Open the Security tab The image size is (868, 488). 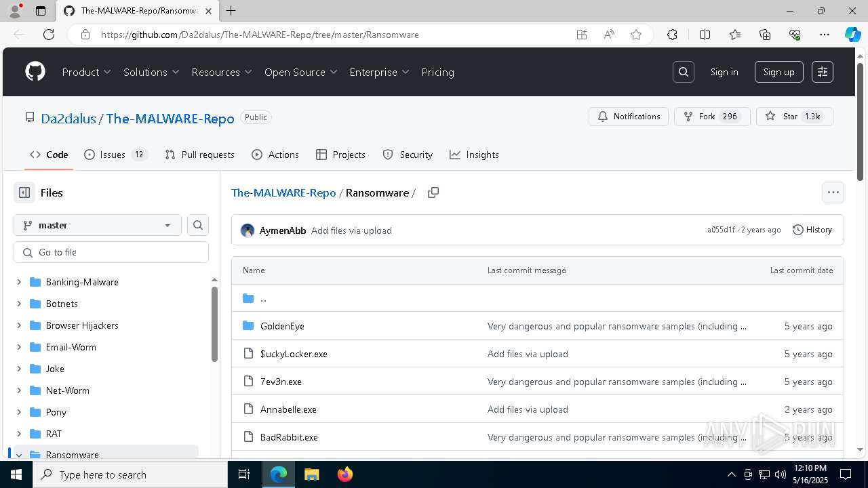click(x=408, y=155)
